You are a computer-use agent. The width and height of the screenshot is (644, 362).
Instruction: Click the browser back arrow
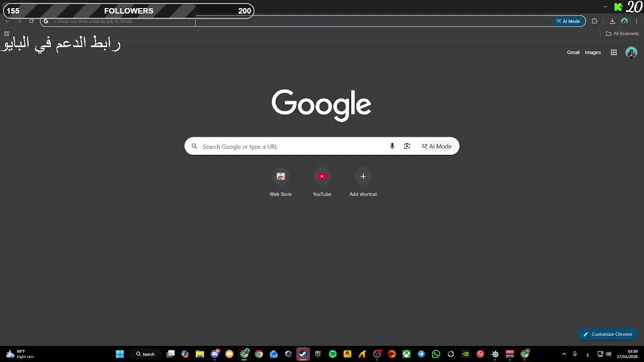8,21
